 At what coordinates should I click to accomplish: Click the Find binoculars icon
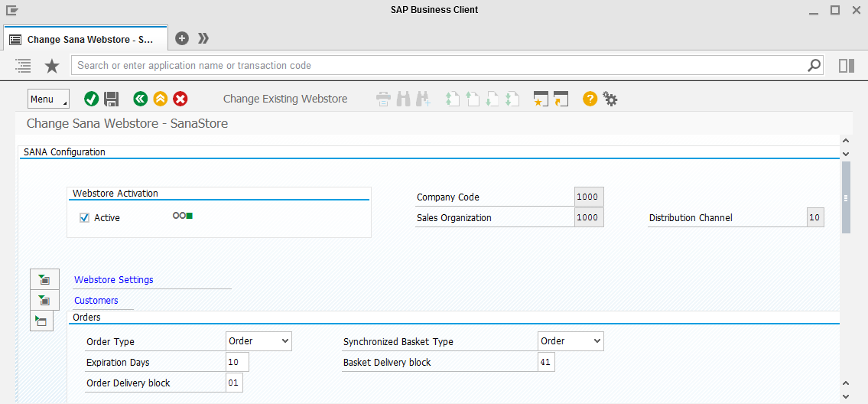point(403,99)
